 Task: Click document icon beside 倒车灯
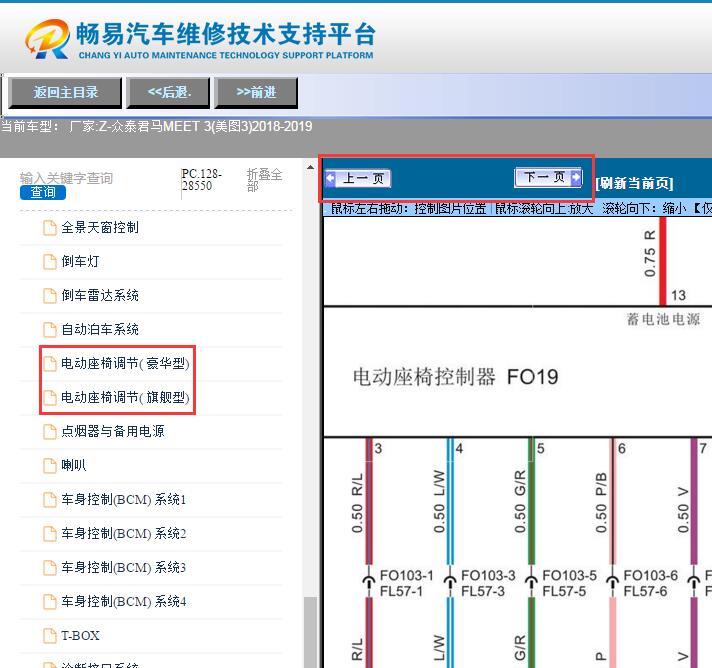[x=49, y=262]
